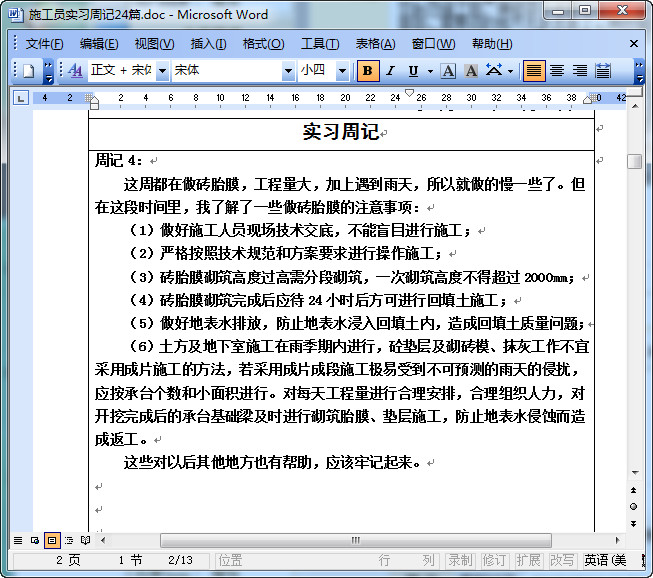Click the line starting with (3) 砖胎膜砌筑高度

(x=353, y=277)
